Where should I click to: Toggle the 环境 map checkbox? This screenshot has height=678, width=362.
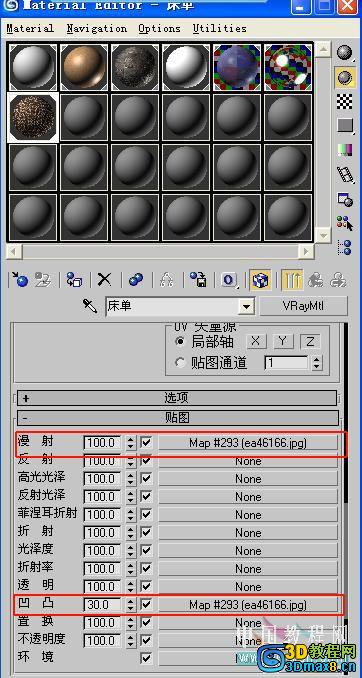tap(147, 658)
